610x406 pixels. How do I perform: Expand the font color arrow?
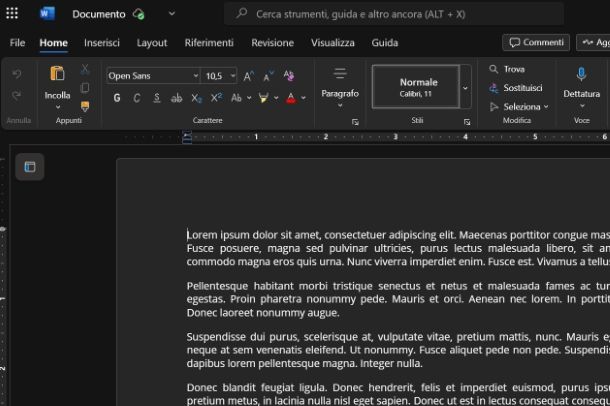point(303,98)
